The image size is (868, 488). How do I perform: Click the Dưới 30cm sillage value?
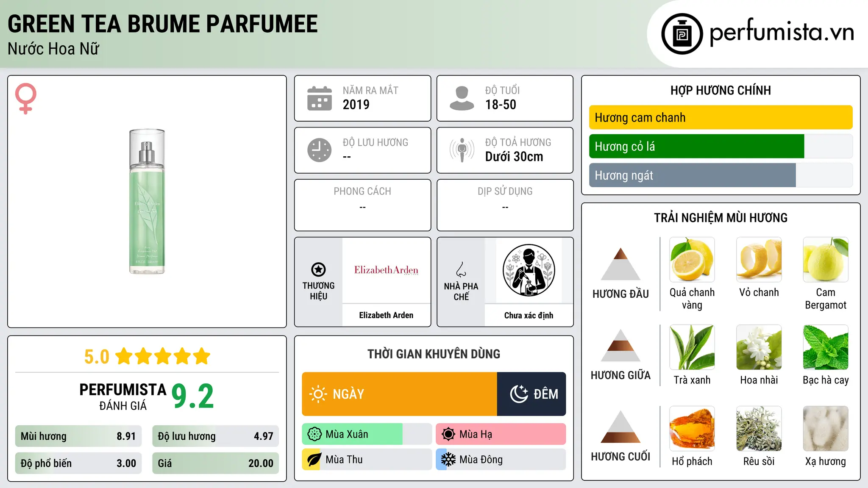(x=514, y=157)
